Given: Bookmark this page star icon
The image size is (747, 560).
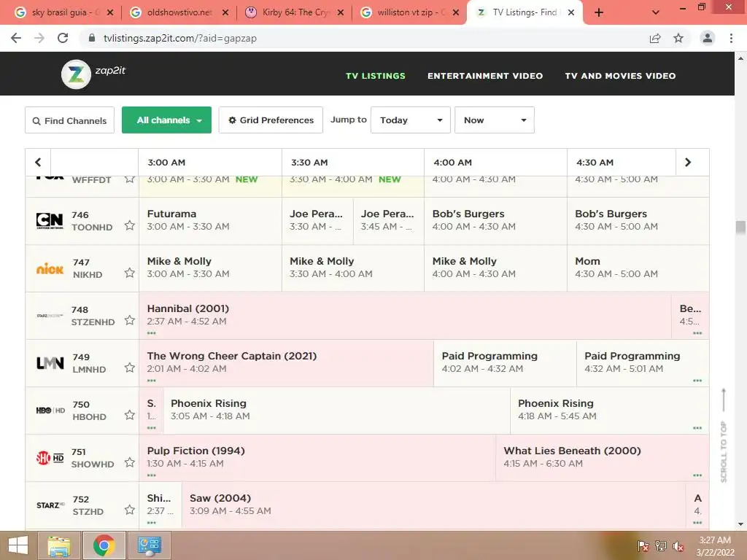Looking at the screenshot, I should pos(678,38).
